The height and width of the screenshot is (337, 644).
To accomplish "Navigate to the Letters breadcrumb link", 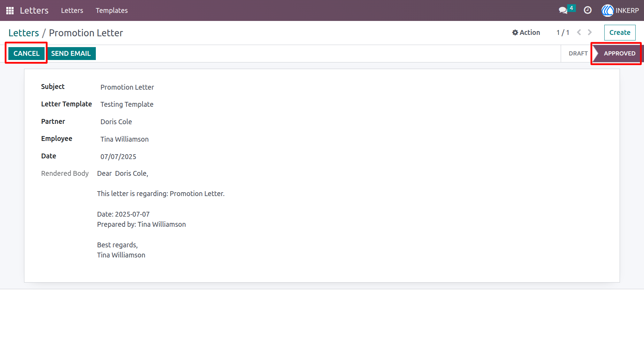I will tap(24, 33).
